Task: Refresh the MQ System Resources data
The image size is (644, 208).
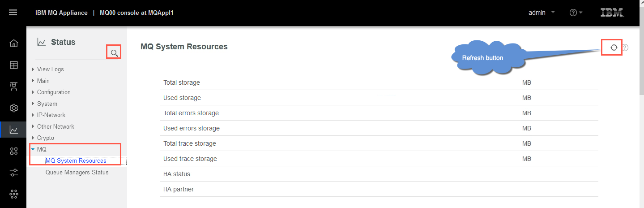Action: [614, 47]
